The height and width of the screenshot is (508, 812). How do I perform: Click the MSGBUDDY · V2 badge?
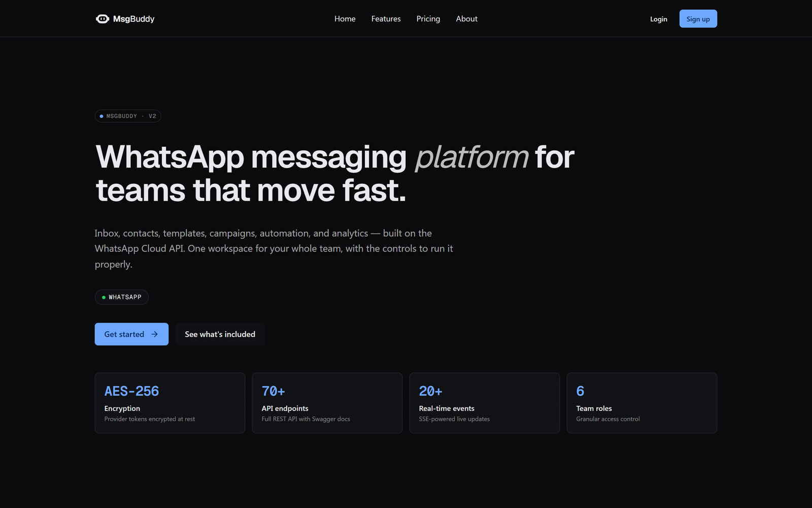click(x=128, y=116)
